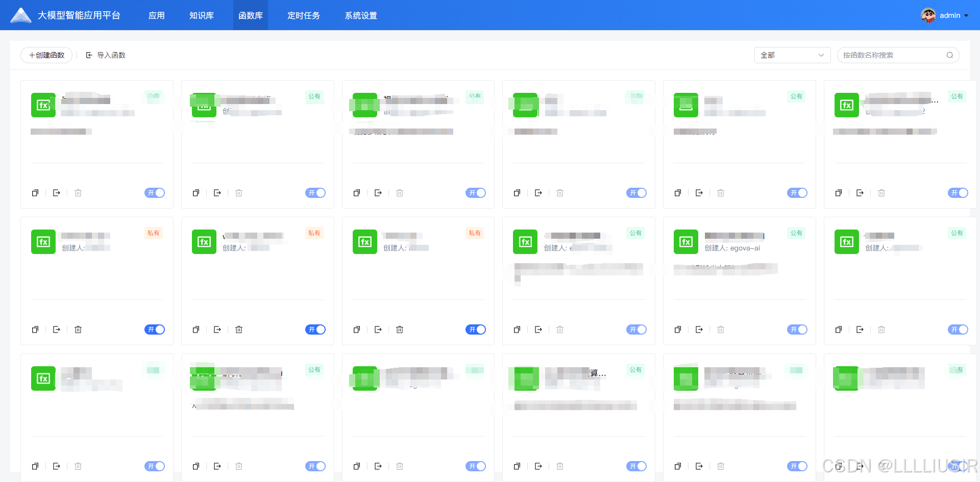Export the second 私有 function card

click(x=217, y=329)
